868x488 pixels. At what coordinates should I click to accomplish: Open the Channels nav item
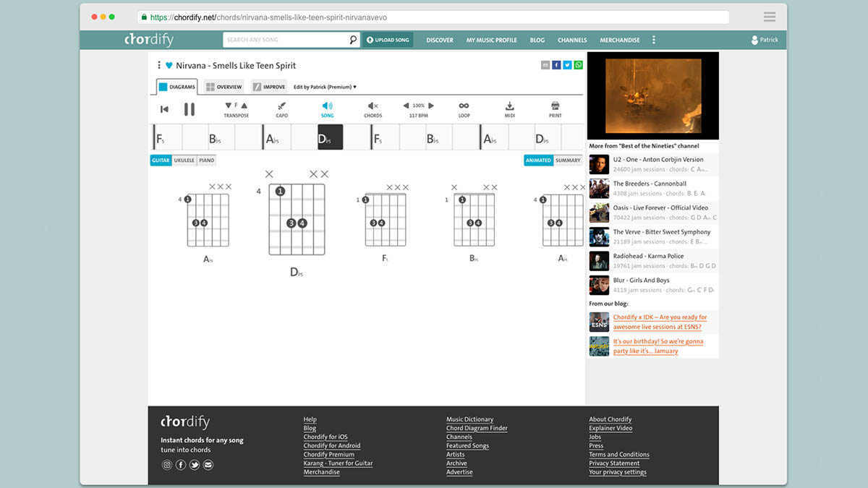573,40
